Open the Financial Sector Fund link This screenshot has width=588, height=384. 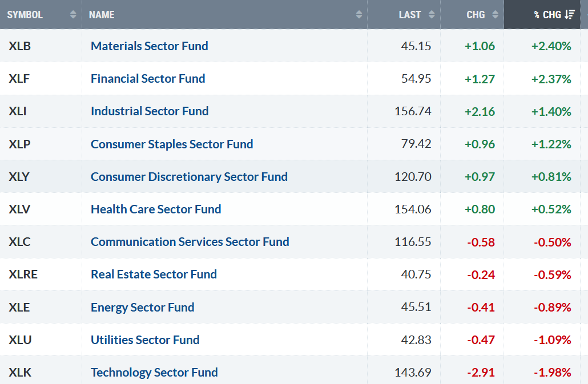tap(148, 78)
